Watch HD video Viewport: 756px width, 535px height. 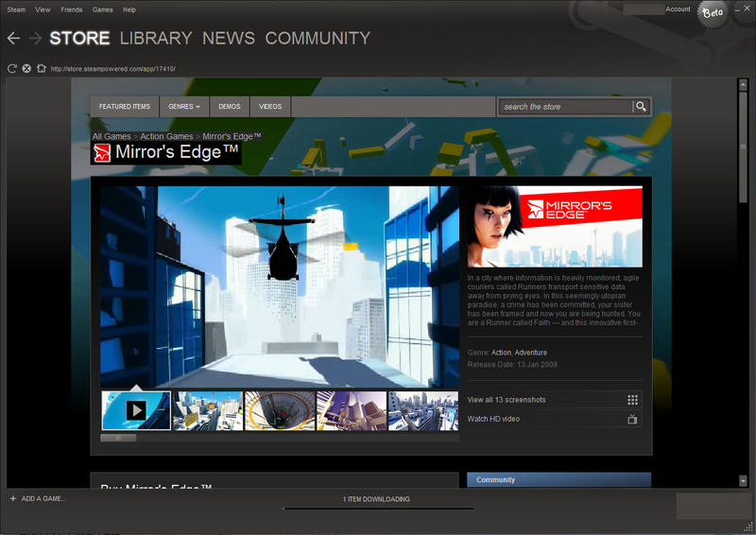(x=555, y=419)
